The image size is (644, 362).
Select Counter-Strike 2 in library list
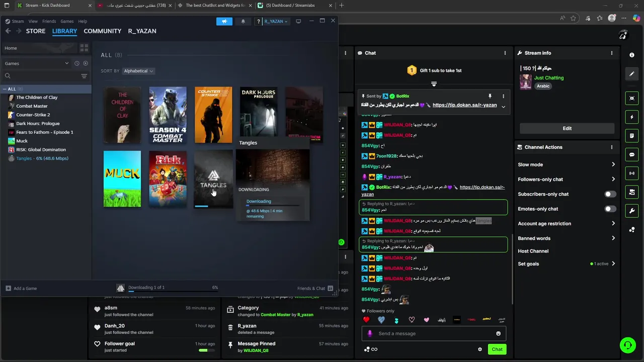33,115
